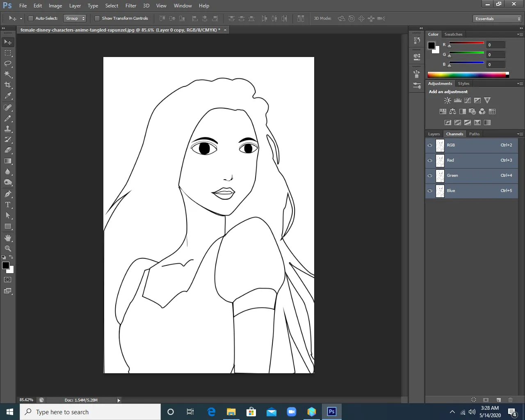
Task: Switch to the Swatches tab
Action: point(453,34)
